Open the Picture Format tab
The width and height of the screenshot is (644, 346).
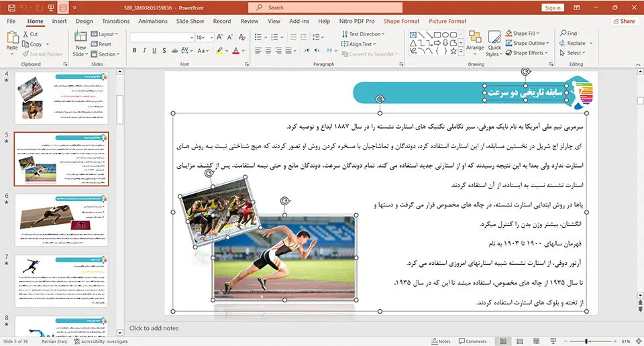(x=447, y=21)
